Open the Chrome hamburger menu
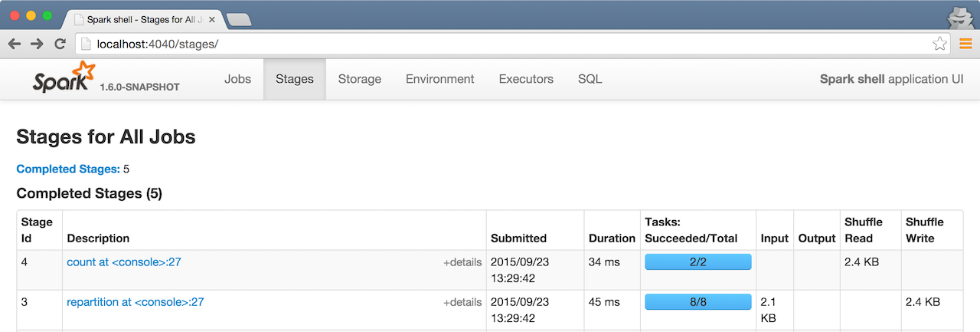Image resolution: width=980 pixels, height=332 pixels. 965,44
